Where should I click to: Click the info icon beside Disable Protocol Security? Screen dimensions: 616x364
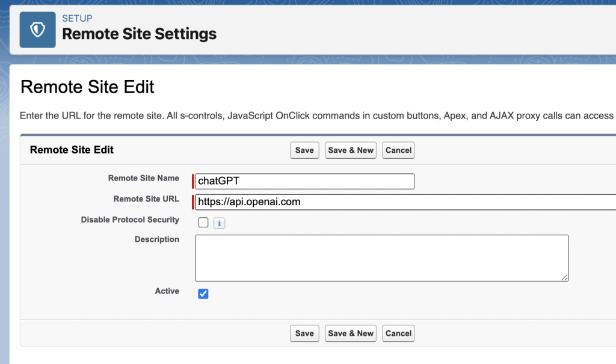(x=219, y=223)
